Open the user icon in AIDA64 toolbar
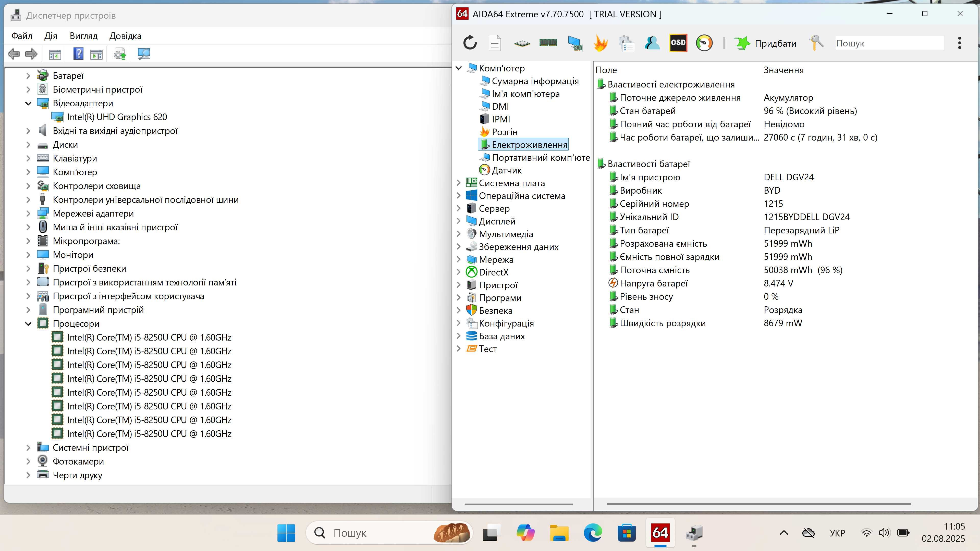 point(652,43)
